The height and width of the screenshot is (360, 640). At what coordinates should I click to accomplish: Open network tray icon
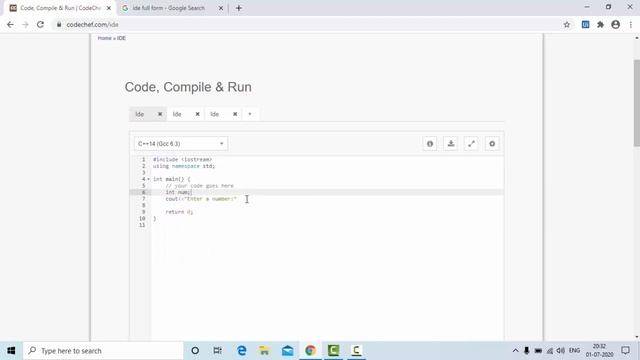tap(549, 351)
